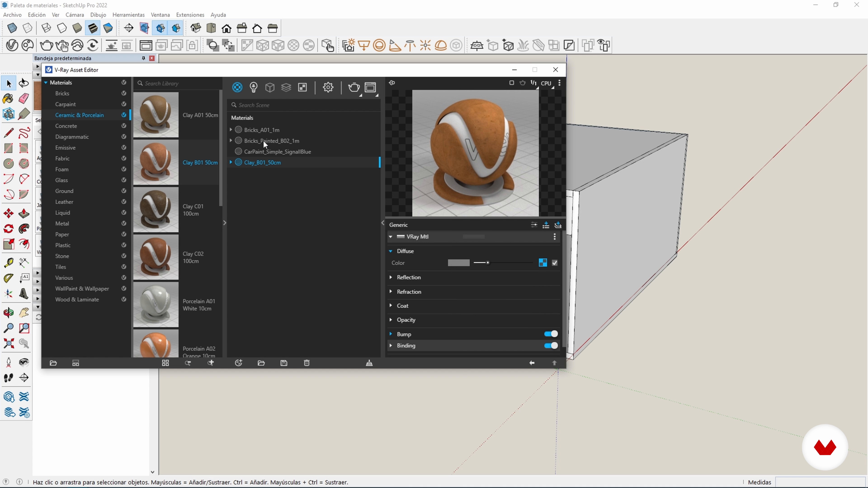Image resolution: width=868 pixels, height=488 pixels.
Task: Open V-Ray Settings gear icon
Action: click(x=328, y=88)
